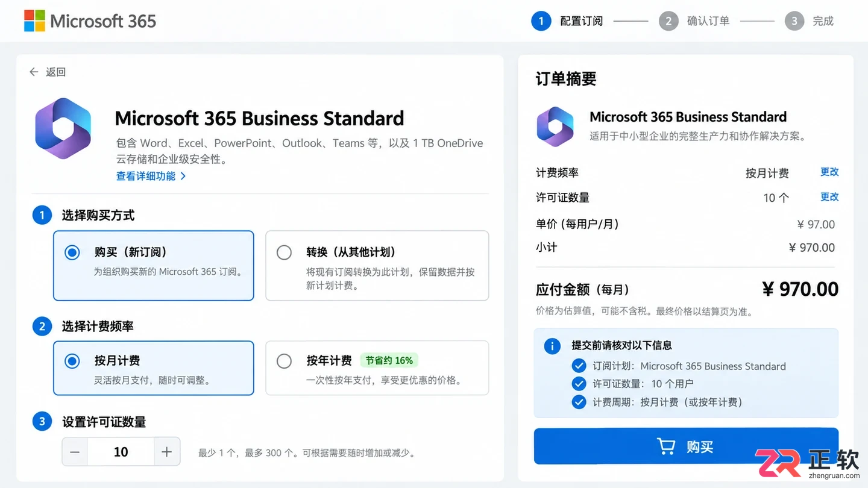Choose 按月计费 billing radio button
The height and width of the screenshot is (488, 868).
coord(72,361)
